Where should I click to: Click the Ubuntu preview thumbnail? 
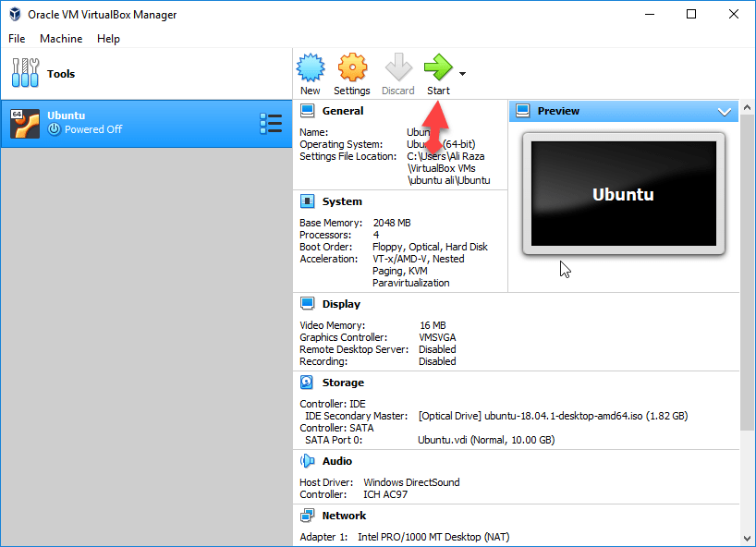[623, 194]
